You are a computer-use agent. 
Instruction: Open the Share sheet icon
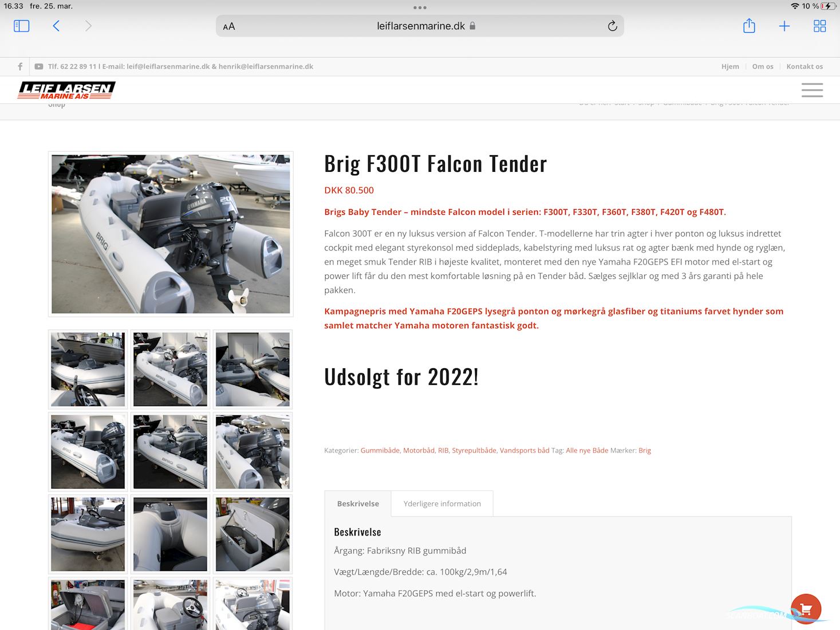click(x=749, y=26)
